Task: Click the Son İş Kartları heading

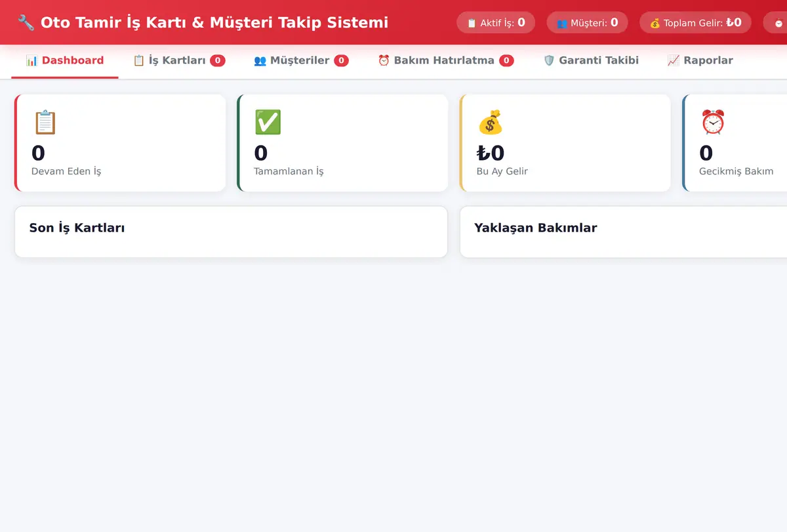Action: 77,228
